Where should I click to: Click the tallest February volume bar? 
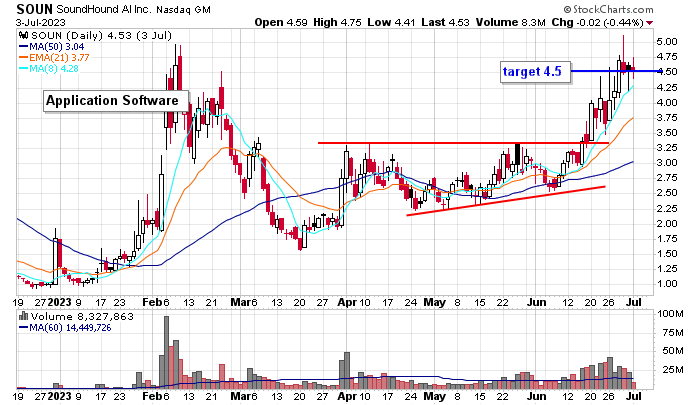tap(167, 352)
